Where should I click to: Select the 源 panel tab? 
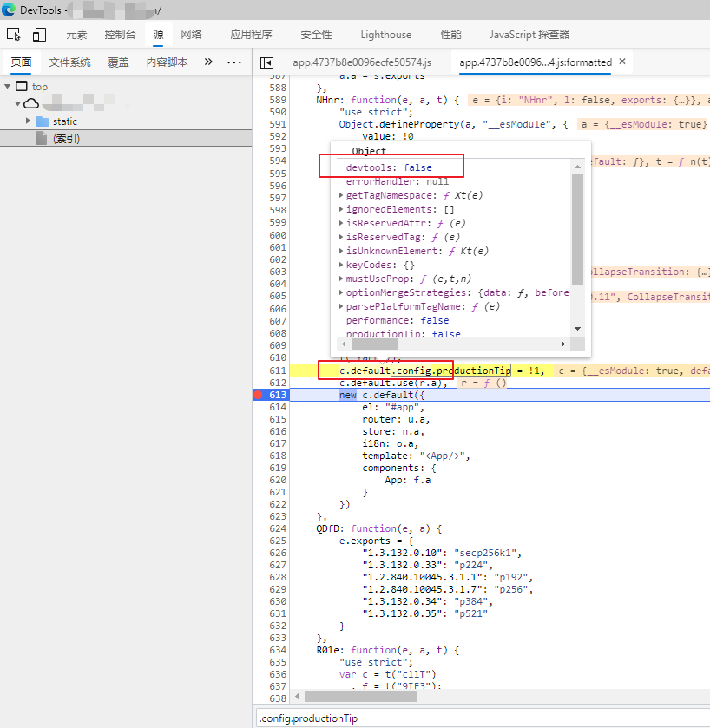pyautogui.click(x=158, y=35)
